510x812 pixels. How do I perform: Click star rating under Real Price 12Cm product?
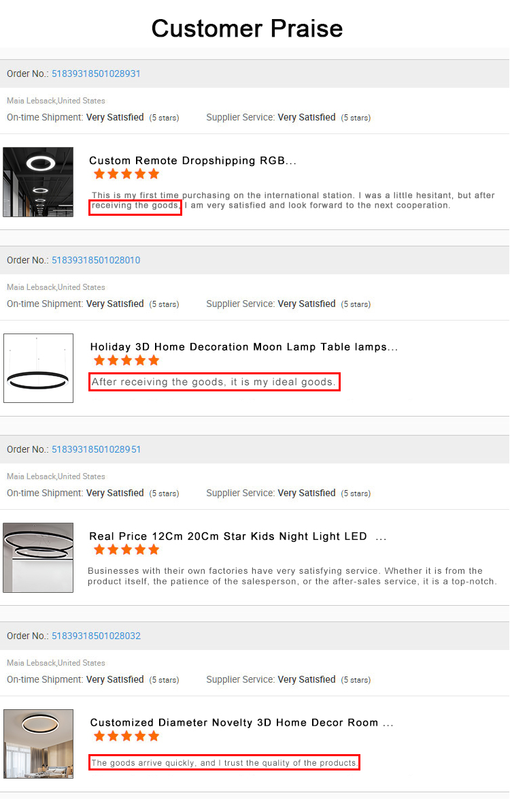pyautogui.click(x=126, y=549)
